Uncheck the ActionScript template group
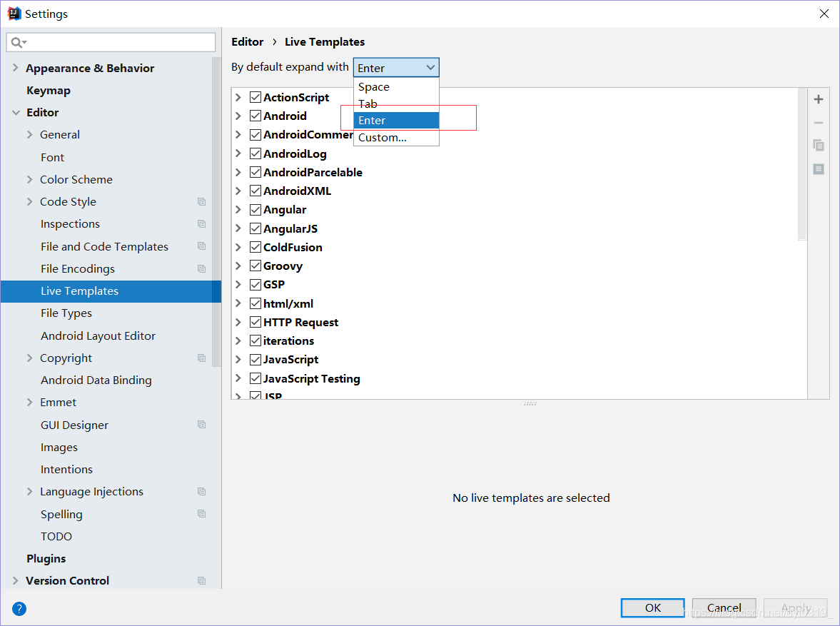840x626 pixels. click(x=255, y=97)
